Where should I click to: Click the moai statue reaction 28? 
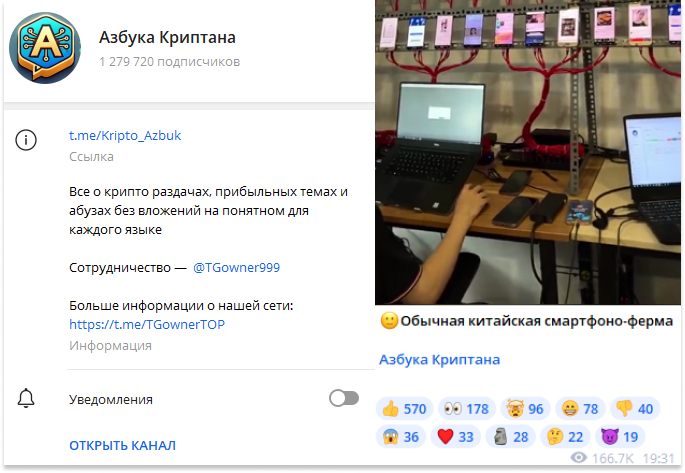point(510,437)
